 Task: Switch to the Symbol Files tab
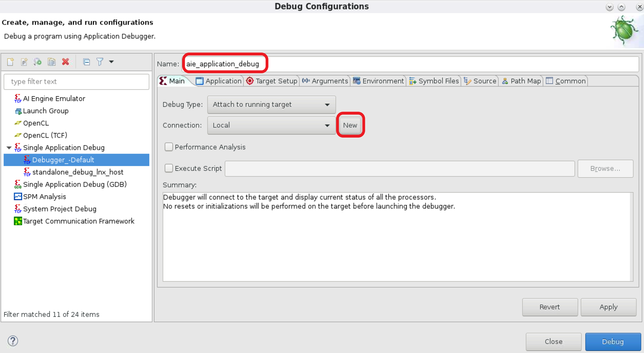click(x=434, y=81)
